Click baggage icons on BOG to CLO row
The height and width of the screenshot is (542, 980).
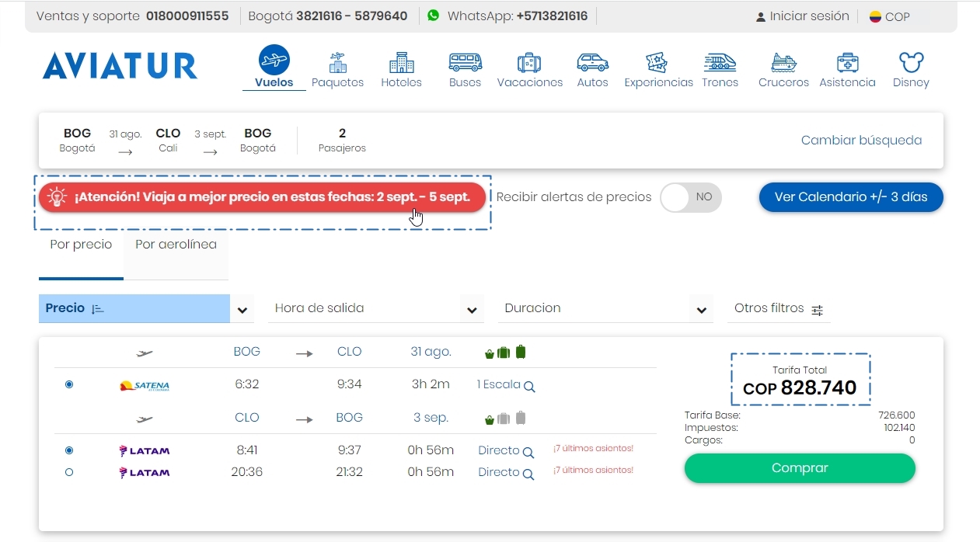(505, 353)
